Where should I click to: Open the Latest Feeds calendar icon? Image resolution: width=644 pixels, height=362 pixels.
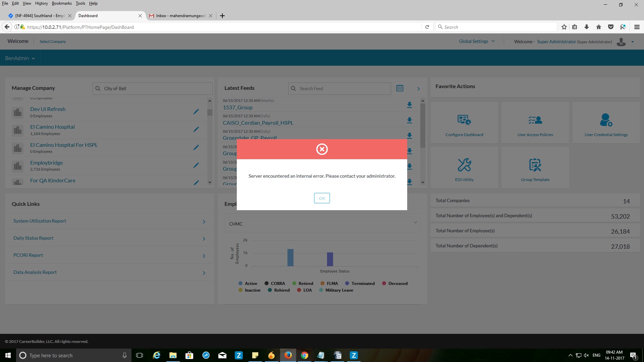pos(400,88)
